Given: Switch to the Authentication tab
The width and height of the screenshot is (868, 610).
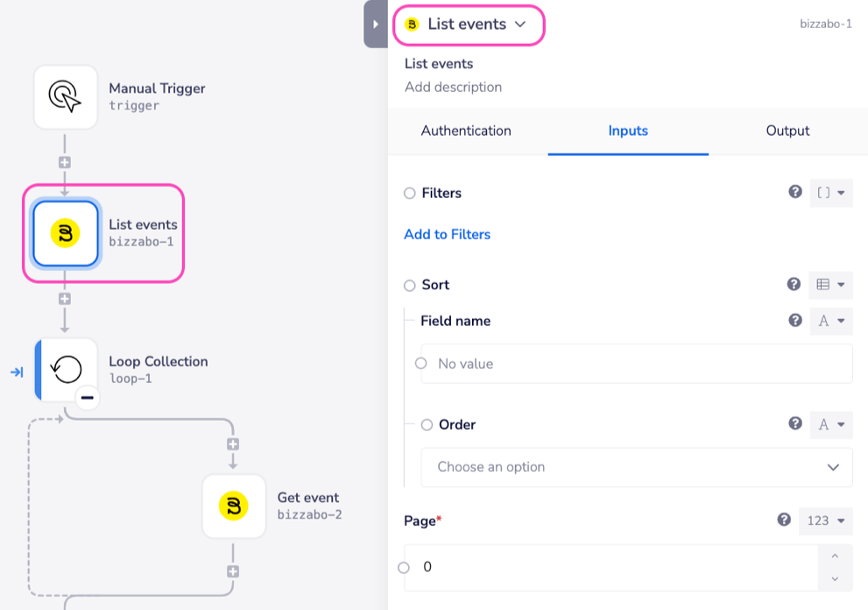Looking at the screenshot, I should tap(466, 131).
